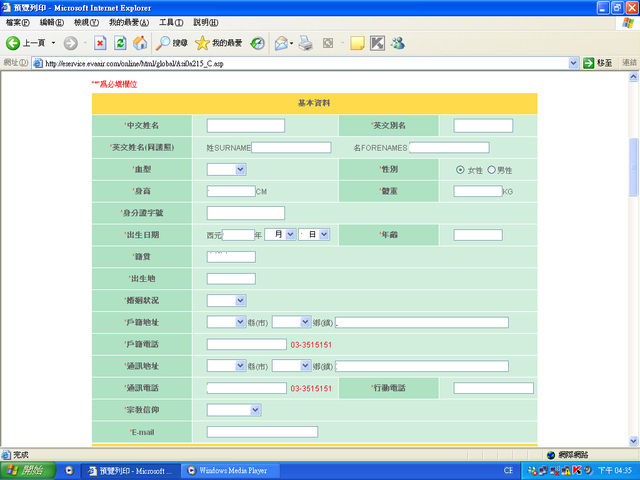The image size is (640, 480).
Task: Click the vertical scrollbar thumb
Action: pos(633,168)
